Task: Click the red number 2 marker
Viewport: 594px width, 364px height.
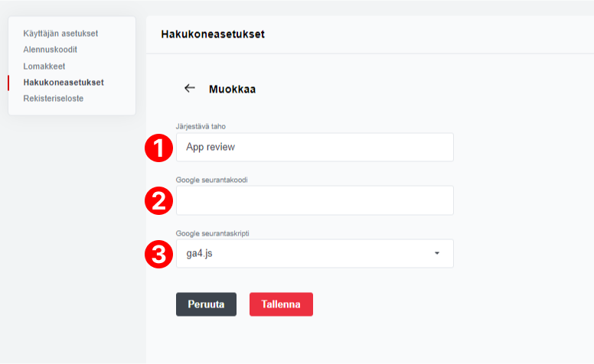Action: [158, 200]
